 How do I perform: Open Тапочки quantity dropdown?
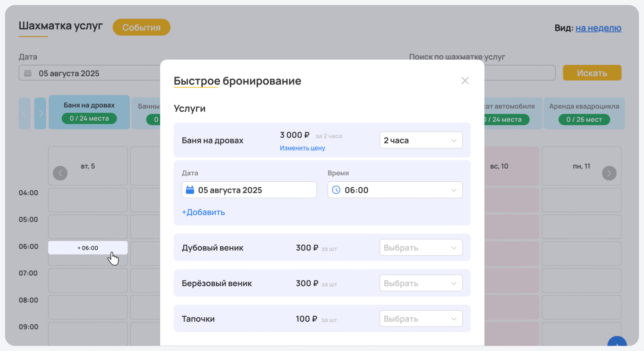(x=421, y=319)
